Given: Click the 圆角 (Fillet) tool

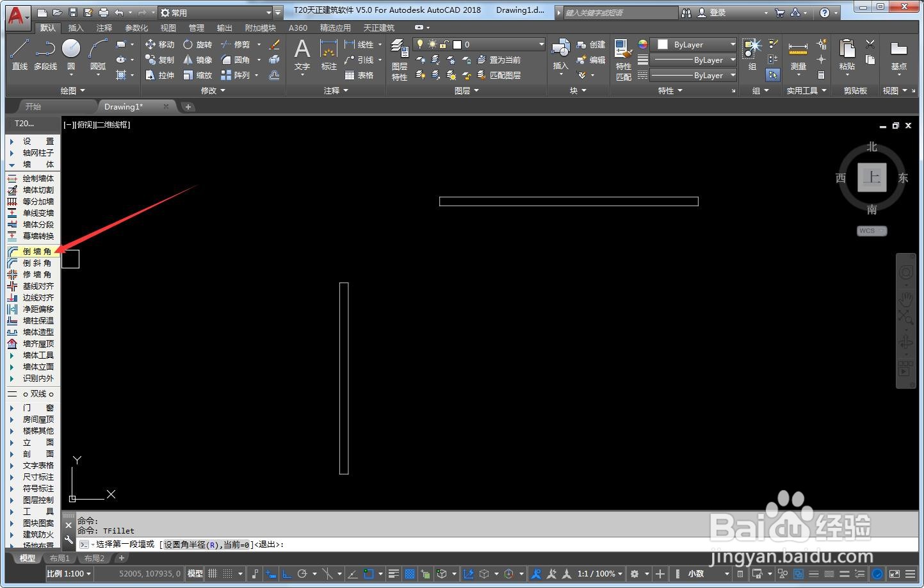Looking at the screenshot, I should click(235, 60).
